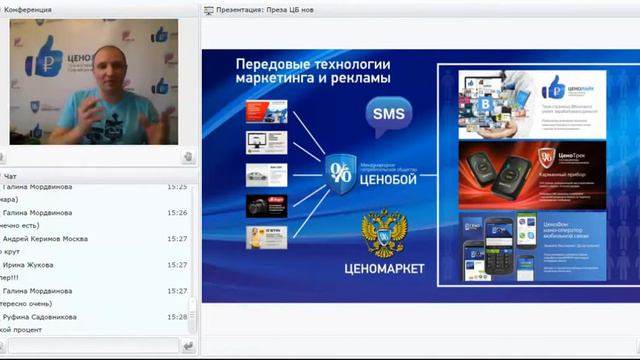
Task: Select 'Руфина Садовникова' in the chat
Action: pos(40,317)
